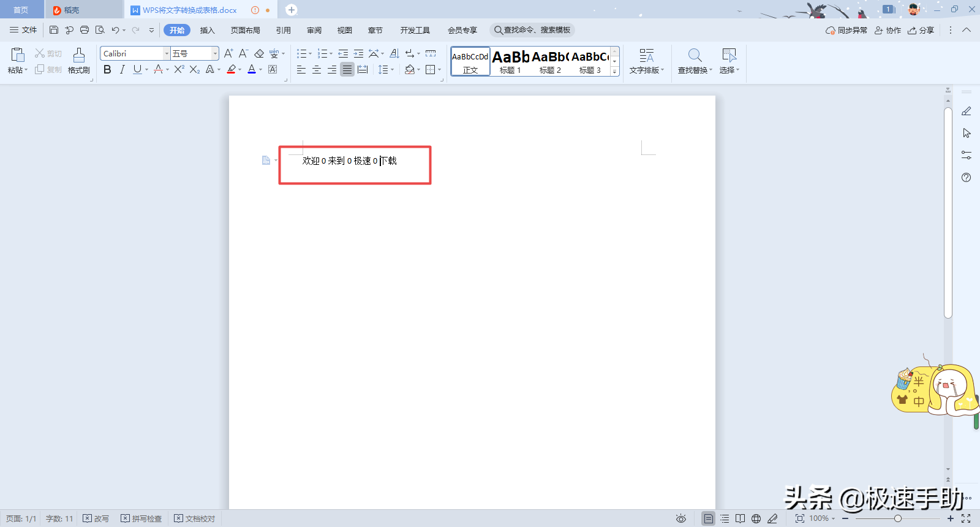
Task: Increase font size with A+ icon
Action: (228, 53)
